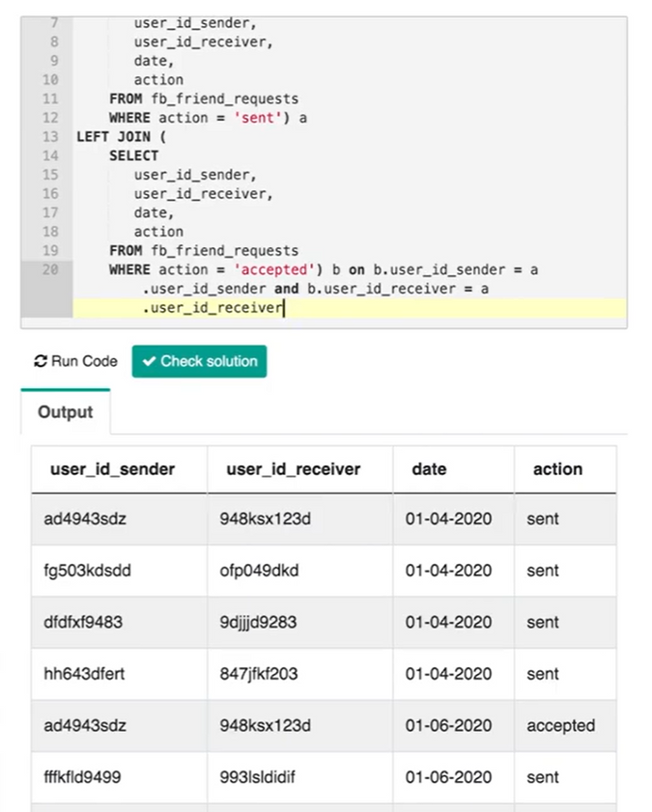Image resolution: width=652 pixels, height=812 pixels.
Task: Click the Run Code refresh icon
Action: pos(41,361)
